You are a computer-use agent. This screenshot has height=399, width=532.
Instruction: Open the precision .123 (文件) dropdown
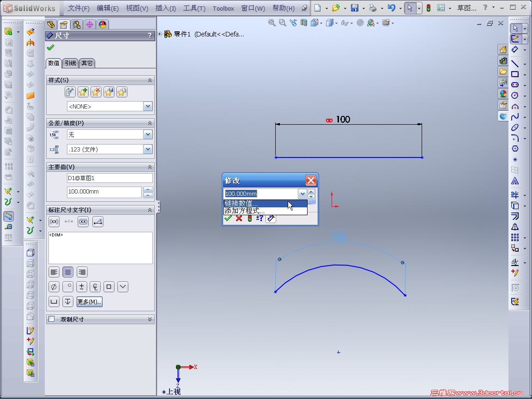pos(148,149)
